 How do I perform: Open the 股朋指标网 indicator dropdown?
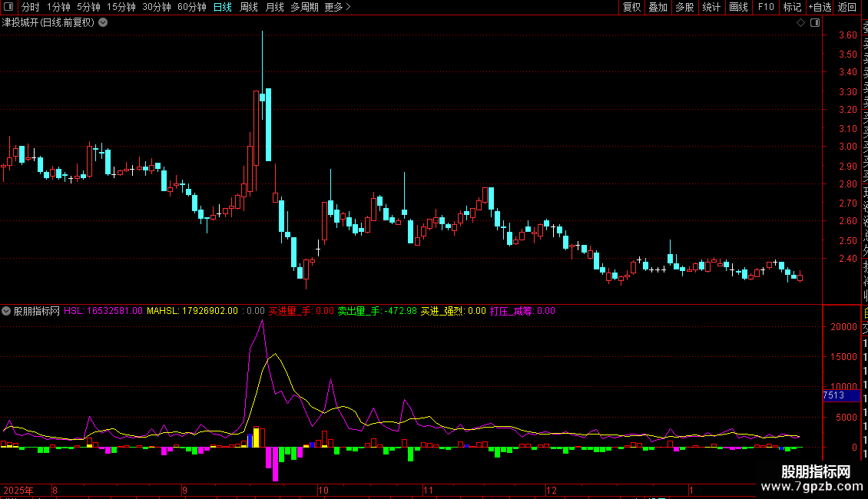click(x=6, y=311)
